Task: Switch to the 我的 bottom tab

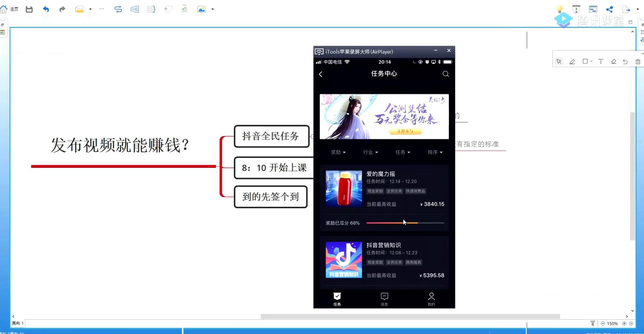Action: pos(431,299)
